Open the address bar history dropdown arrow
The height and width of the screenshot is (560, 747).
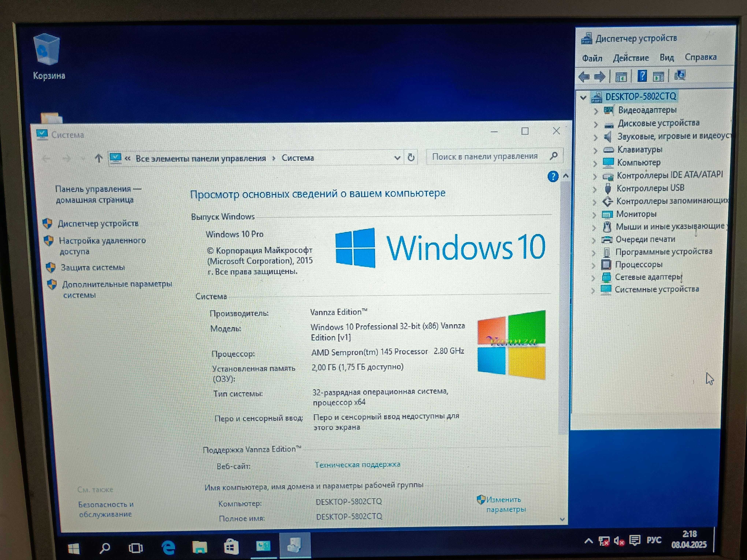[x=397, y=158]
